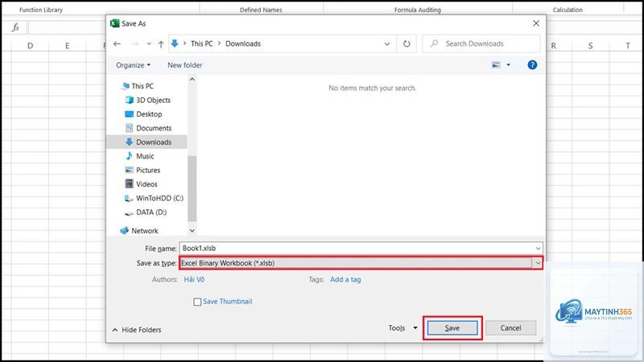
Task: Open the Save as type dropdown
Action: [361, 263]
